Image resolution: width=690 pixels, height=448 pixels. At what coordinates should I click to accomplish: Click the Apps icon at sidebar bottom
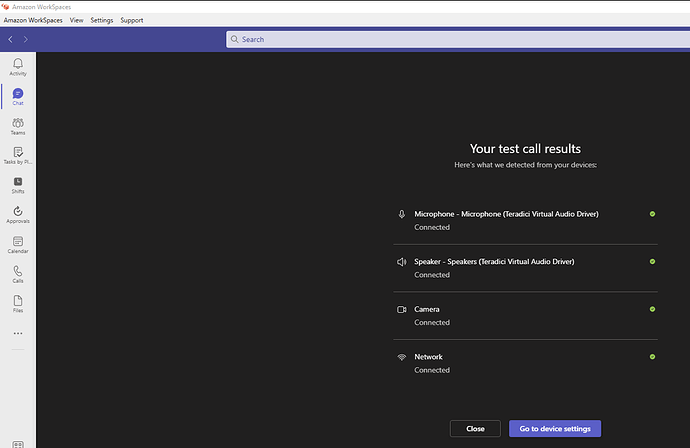(18, 443)
